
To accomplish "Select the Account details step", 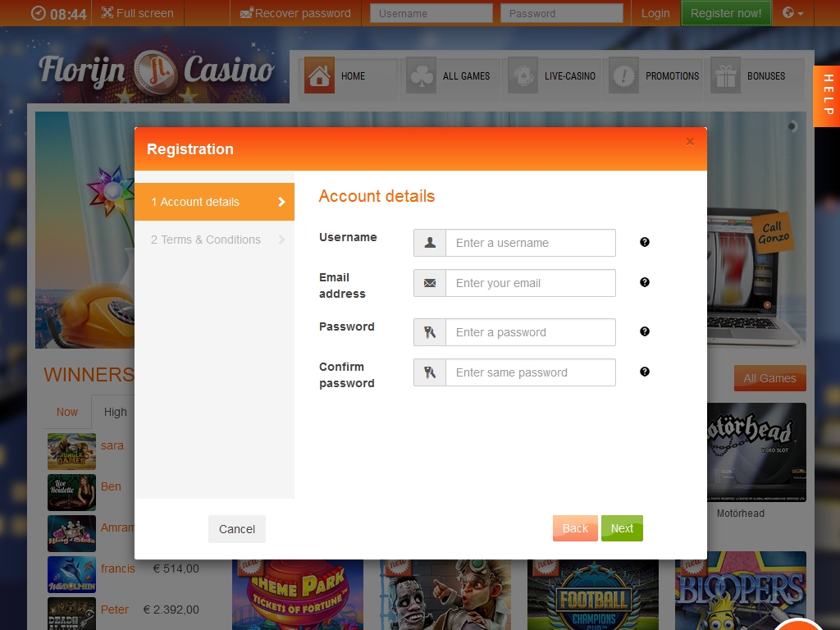I will click(x=214, y=202).
